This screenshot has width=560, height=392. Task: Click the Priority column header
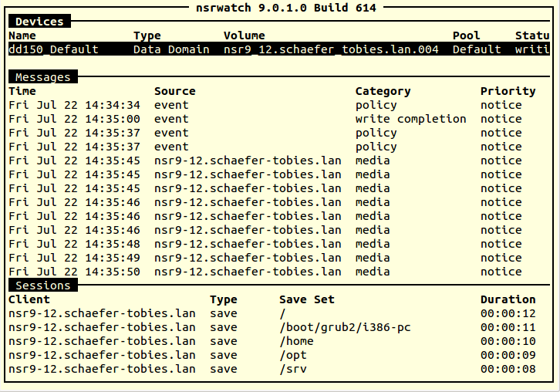(508, 91)
